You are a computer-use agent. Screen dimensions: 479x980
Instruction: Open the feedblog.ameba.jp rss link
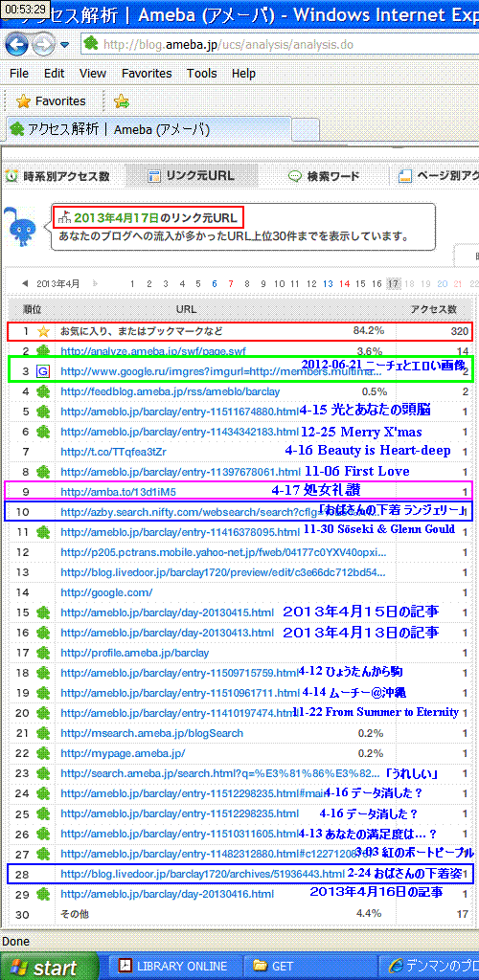tap(171, 391)
